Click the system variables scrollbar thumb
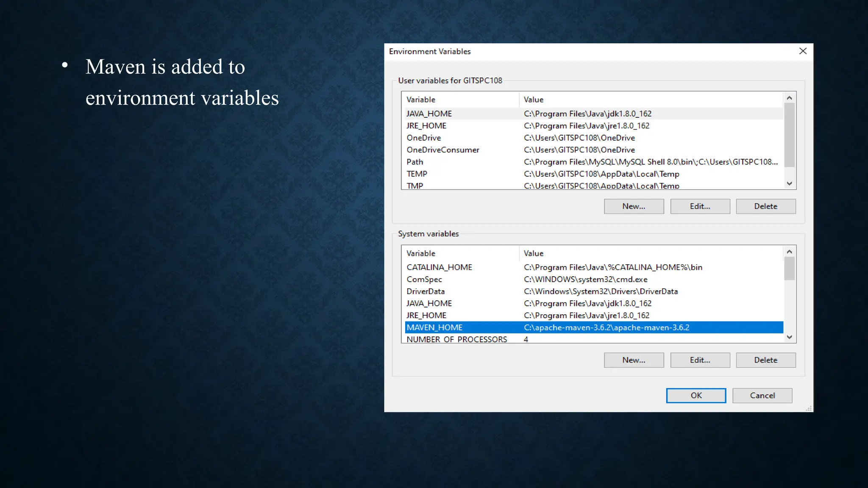This screenshot has height=488, width=868. [x=789, y=269]
